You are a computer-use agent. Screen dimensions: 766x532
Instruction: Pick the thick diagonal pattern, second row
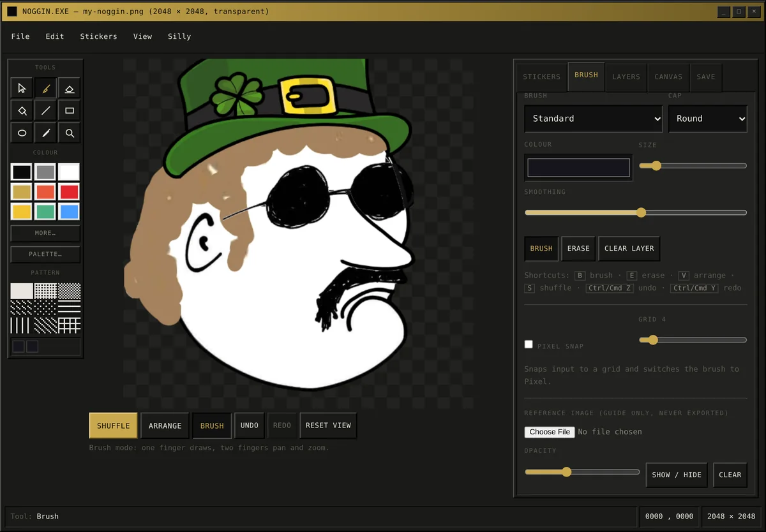click(22, 308)
